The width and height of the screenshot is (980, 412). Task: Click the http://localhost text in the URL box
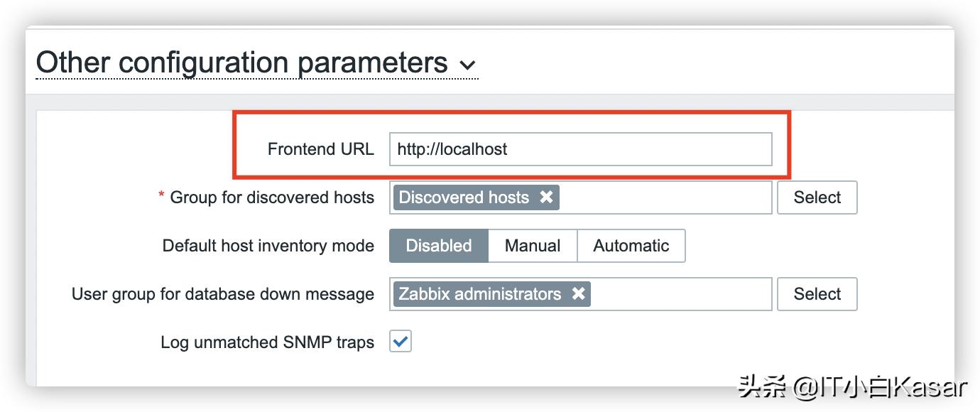click(x=452, y=149)
